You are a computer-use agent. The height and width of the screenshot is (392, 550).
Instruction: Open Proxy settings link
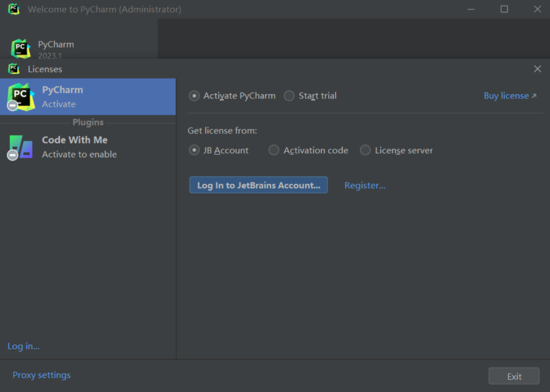pyautogui.click(x=42, y=375)
